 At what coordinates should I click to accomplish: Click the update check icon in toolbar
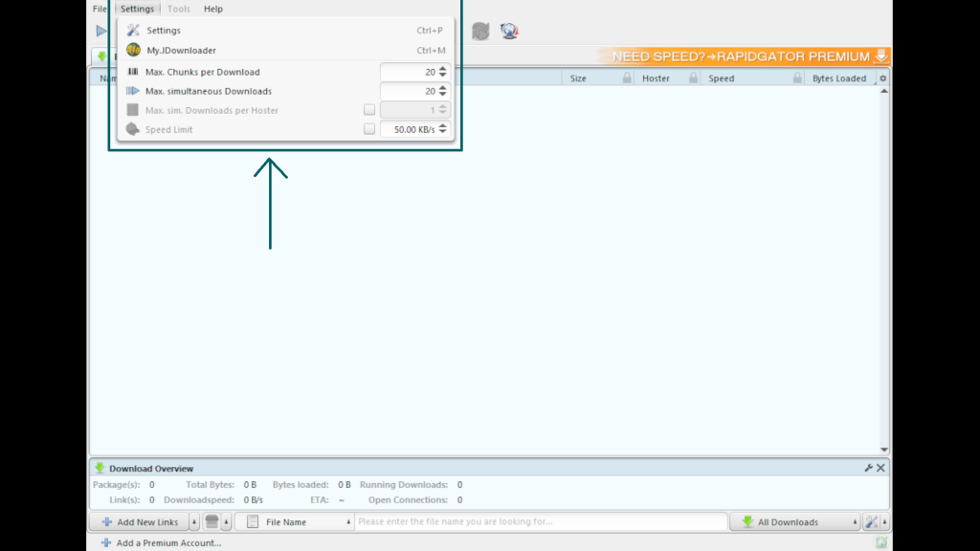480,32
